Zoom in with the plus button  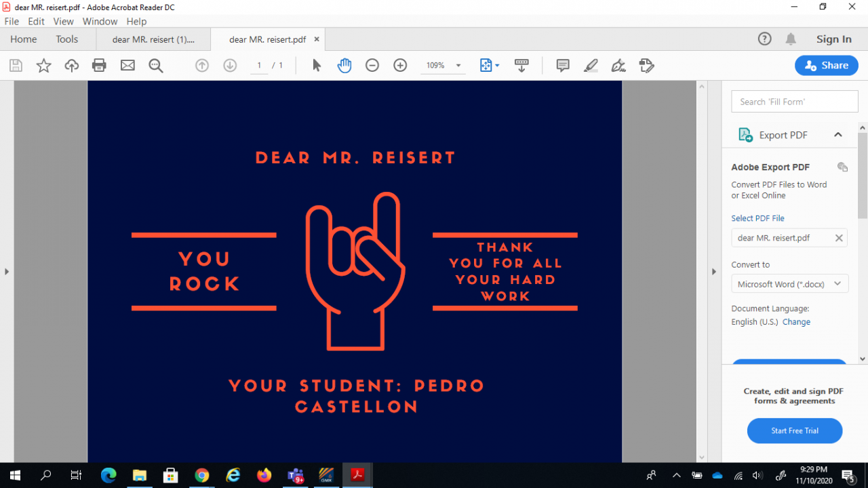(400, 66)
